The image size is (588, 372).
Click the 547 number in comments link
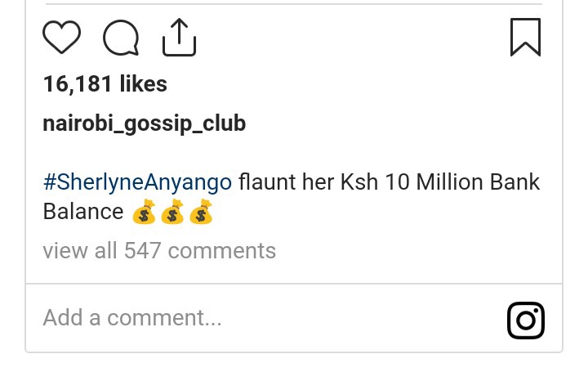point(142,250)
